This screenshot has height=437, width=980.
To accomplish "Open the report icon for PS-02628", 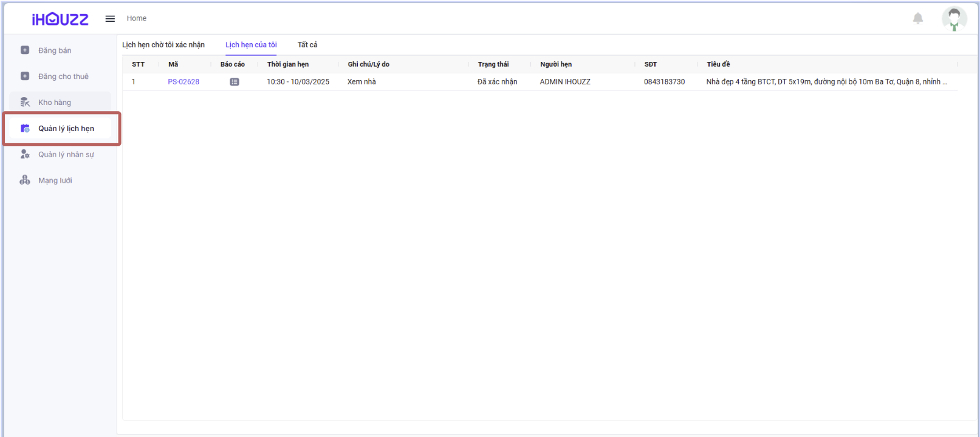I will click(235, 82).
